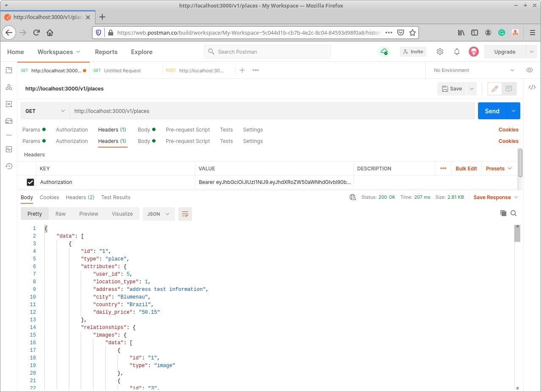Click the Invite button
Screen dimensions: 541x392
click(x=413, y=52)
